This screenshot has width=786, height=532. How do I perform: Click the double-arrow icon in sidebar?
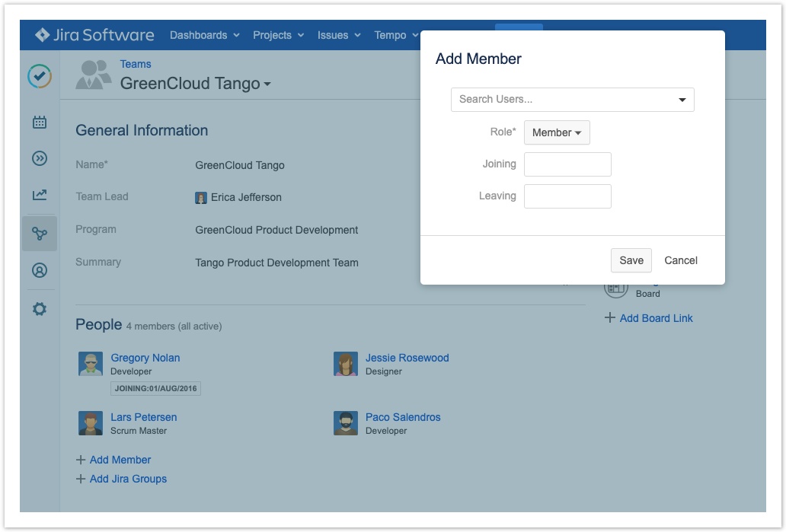[x=40, y=158]
